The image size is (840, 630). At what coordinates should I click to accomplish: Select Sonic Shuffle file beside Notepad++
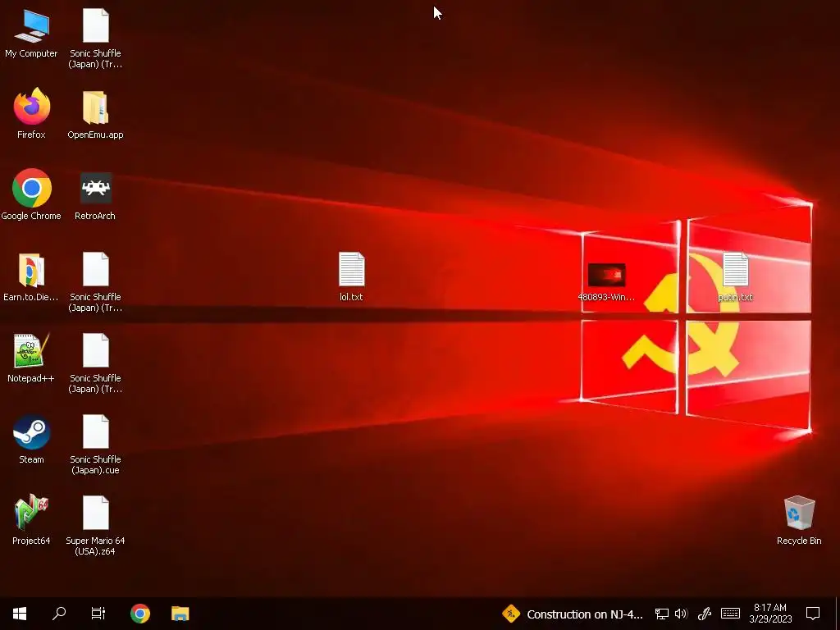point(95,363)
